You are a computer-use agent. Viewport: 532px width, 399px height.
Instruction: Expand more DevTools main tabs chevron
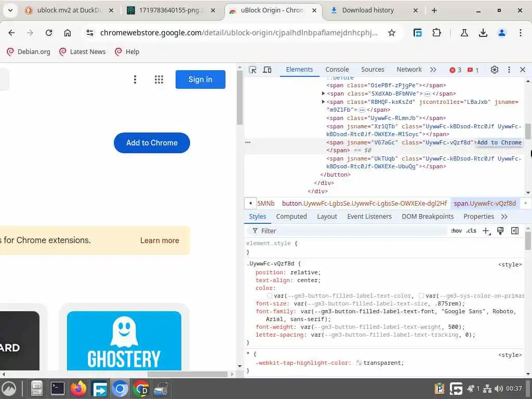tap(433, 70)
